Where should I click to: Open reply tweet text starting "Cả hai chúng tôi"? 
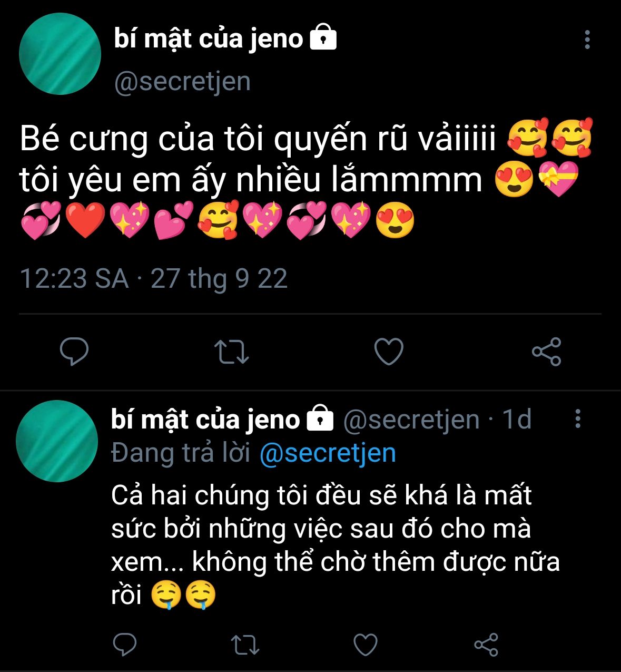point(335,545)
